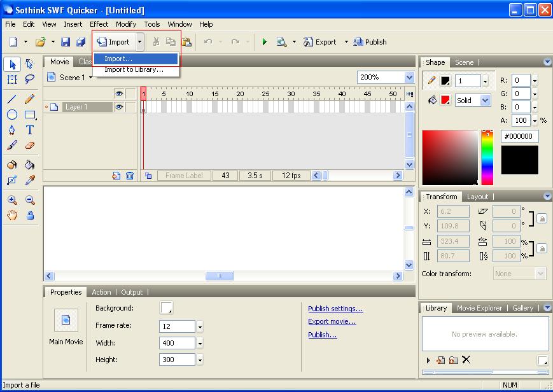
Task: Open the Modify menu
Action: point(126,24)
